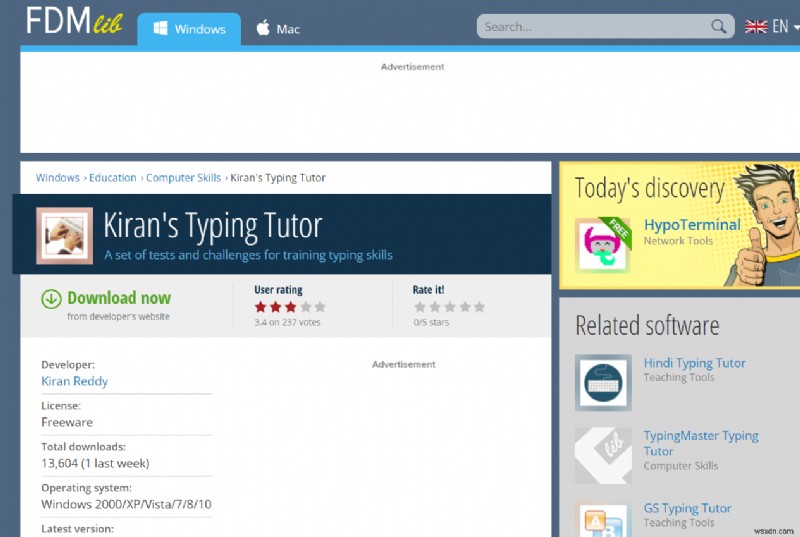Click the FDMlib logo
Viewport: 800px width, 537px height.
(74, 21)
